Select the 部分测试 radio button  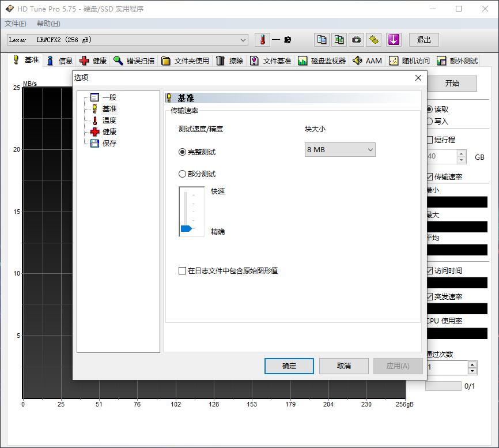(x=183, y=174)
